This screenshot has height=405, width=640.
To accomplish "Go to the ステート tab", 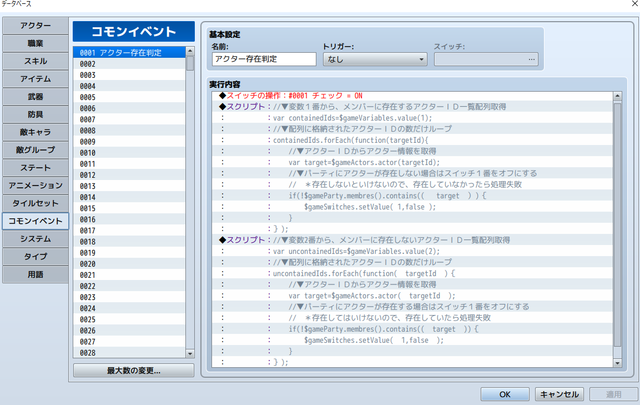I will pos(36,167).
